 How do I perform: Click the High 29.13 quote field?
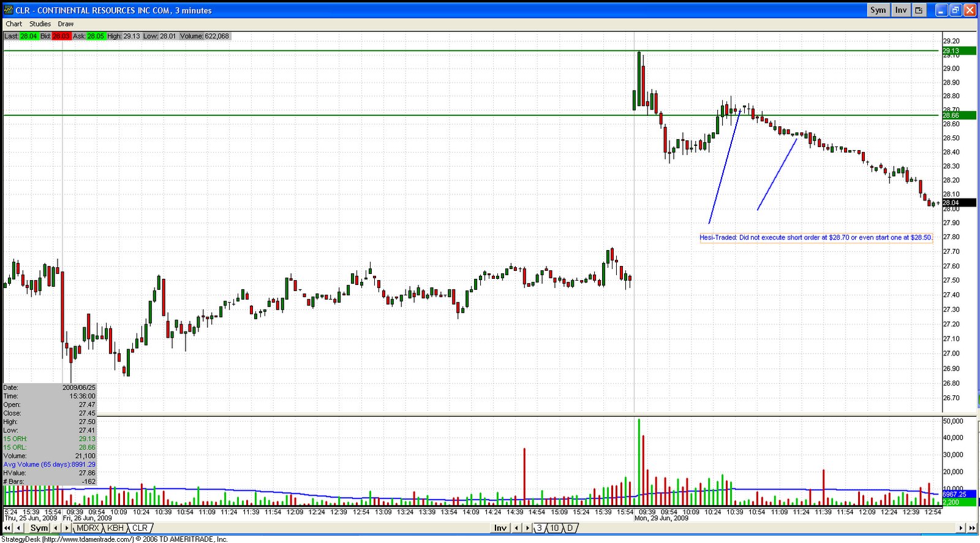tap(124, 36)
